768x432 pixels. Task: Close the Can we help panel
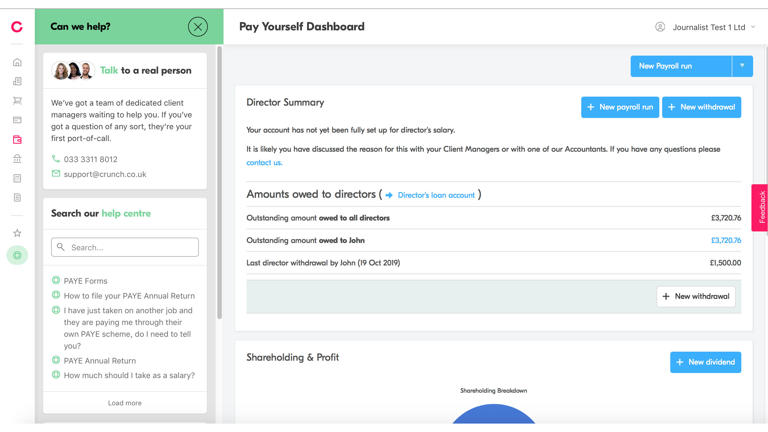pyautogui.click(x=198, y=27)
